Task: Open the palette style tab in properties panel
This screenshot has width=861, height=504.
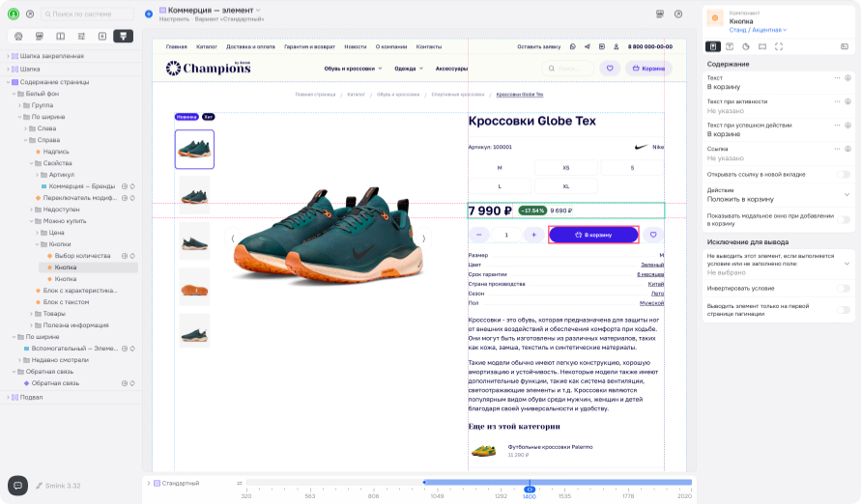Action: tap(746, 46)
